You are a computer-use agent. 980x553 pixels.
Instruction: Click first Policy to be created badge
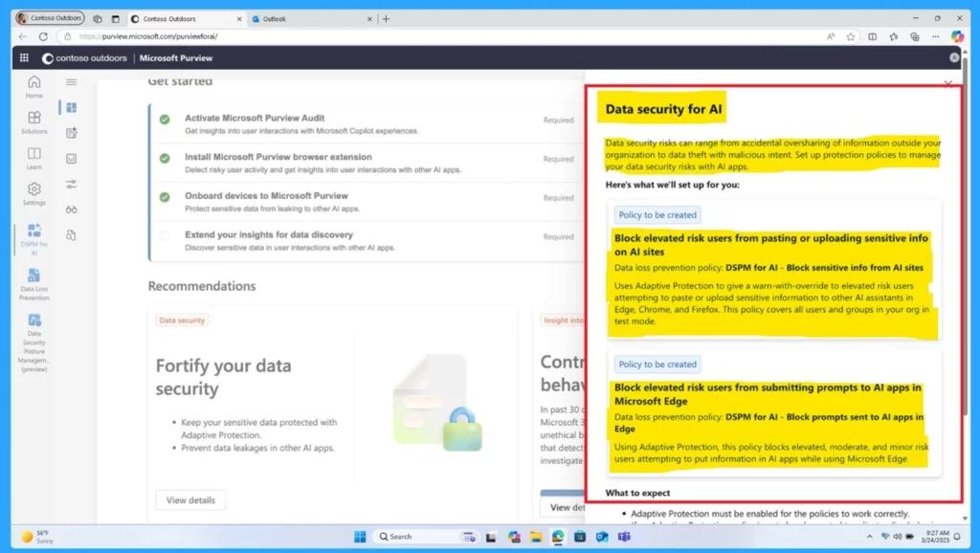coord(657,215)
